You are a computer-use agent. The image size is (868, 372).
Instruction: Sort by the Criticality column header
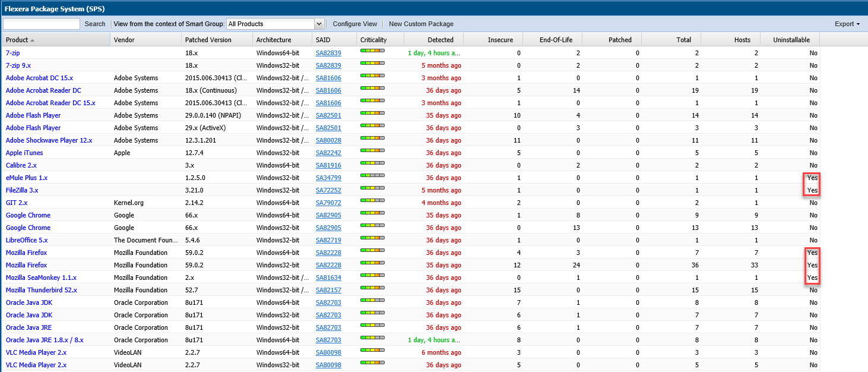[x=381, y=40]
